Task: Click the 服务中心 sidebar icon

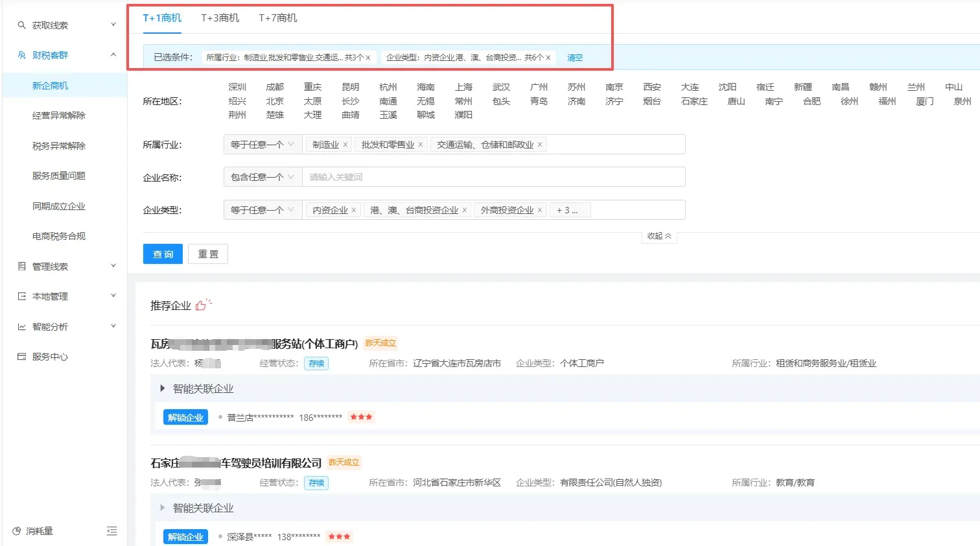Action: 21,357
